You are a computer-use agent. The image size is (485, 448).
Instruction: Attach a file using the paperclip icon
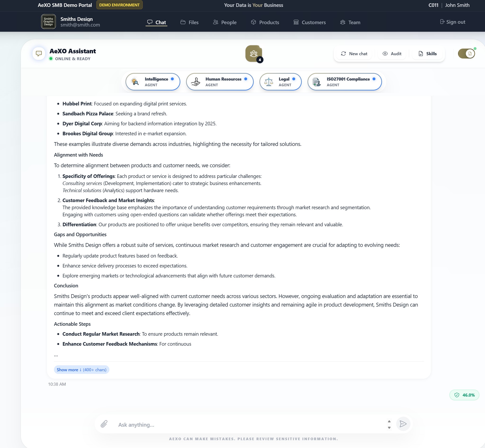[x=104, y=424]
